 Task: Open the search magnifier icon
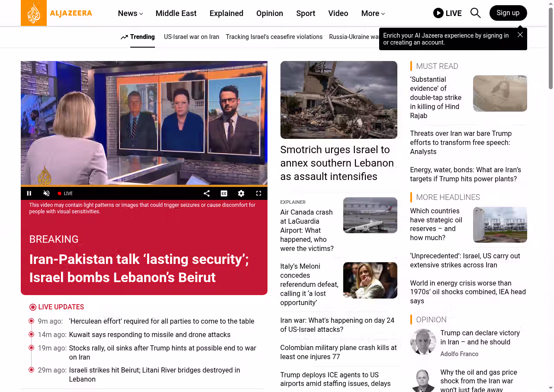coord(475,13)
